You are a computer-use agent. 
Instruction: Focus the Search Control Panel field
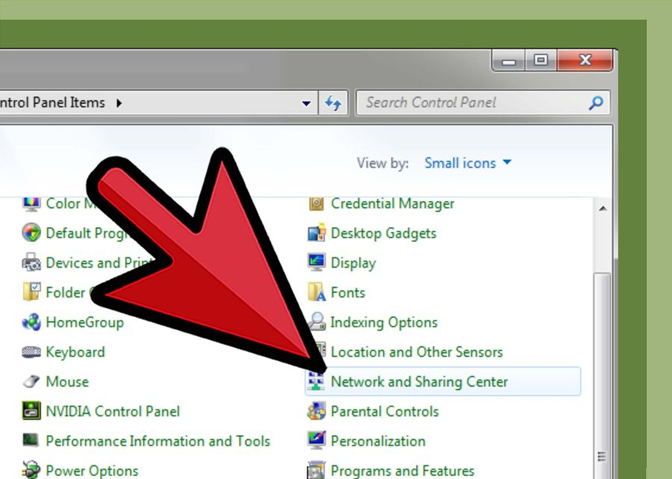483,103
